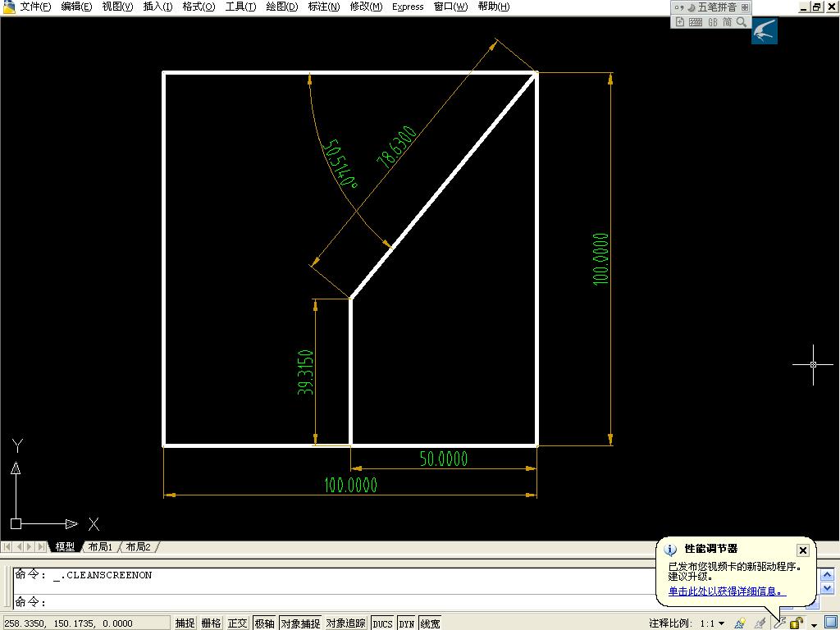
Task: Click the auto-add annotation scale icon
Action: click(759, 623)
